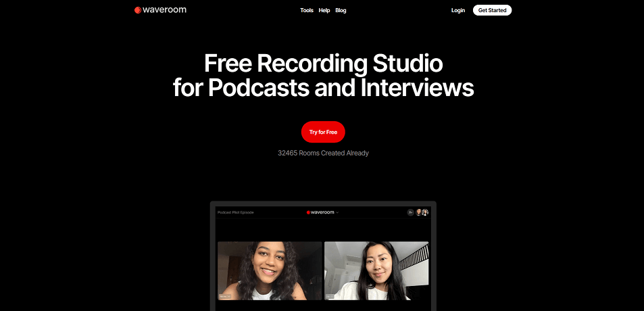Open the Help menu item

coord(324,10)
